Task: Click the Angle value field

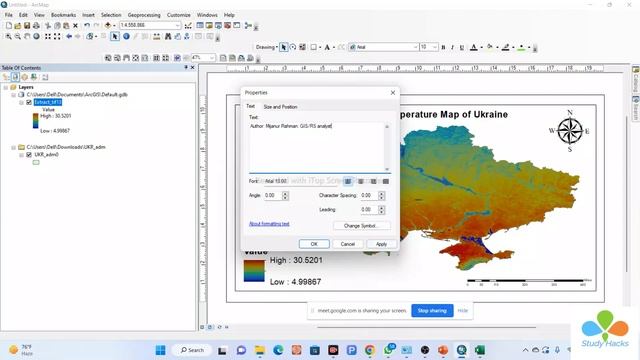Action: (273, 196)
